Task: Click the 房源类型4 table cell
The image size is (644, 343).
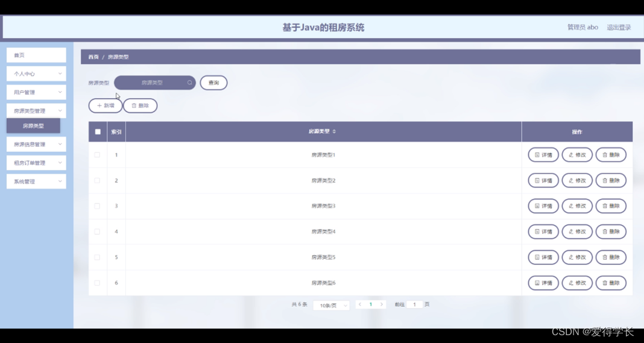Action: pyautogui.click(x=324, y=231)
